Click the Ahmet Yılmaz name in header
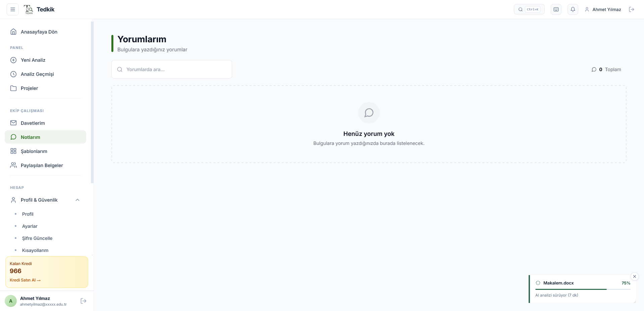The width and height of the screenshot is (644, 311). click(607, 9)
